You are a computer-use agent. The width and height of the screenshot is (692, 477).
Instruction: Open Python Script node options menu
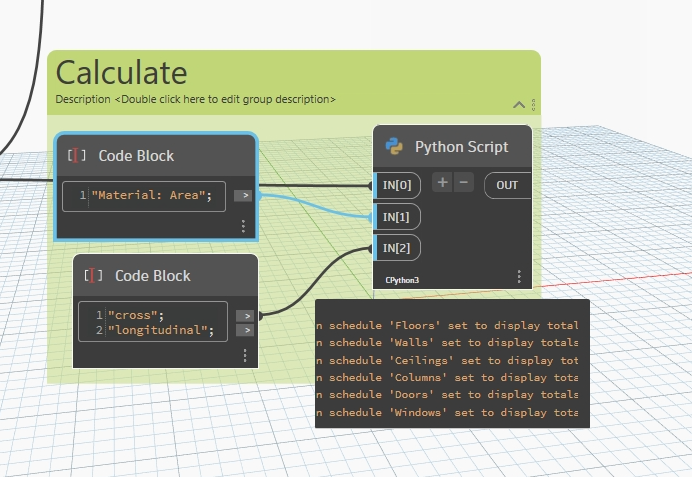coord(519,277)
